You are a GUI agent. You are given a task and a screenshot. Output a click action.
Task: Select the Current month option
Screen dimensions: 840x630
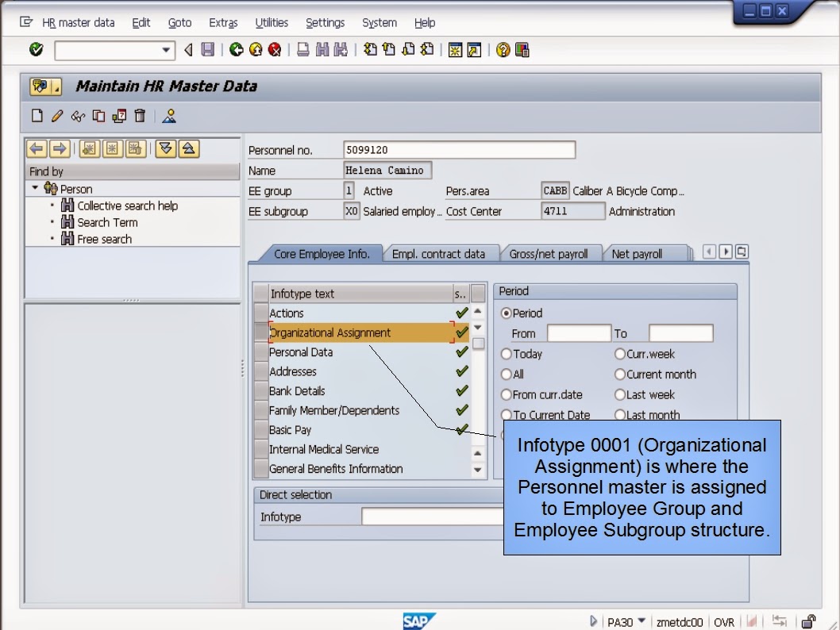pos(620,374)
